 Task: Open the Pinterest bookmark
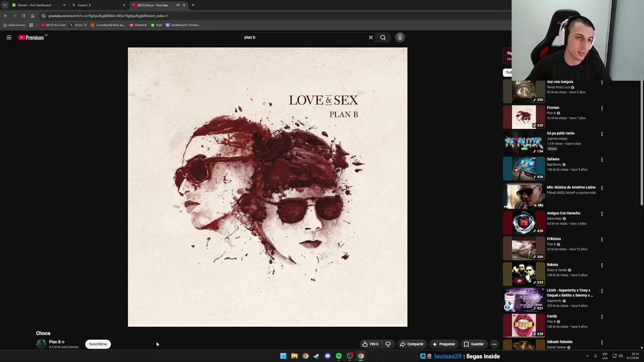pyautogui.click(x=138, y=25)
